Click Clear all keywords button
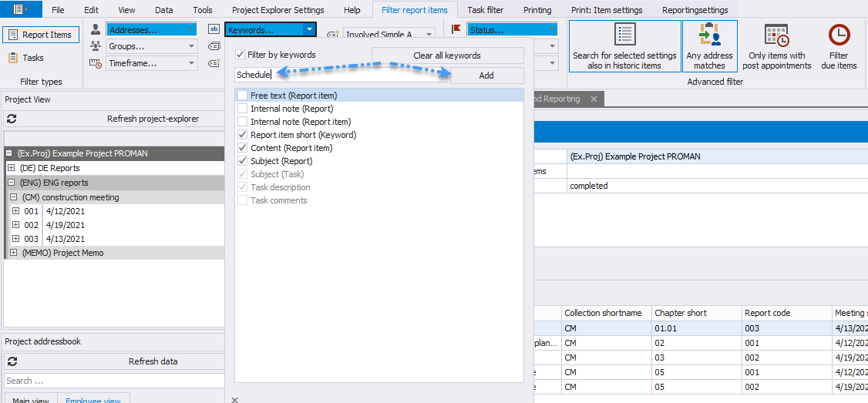The width and height of the screenshot is (868, 403). 447,55
